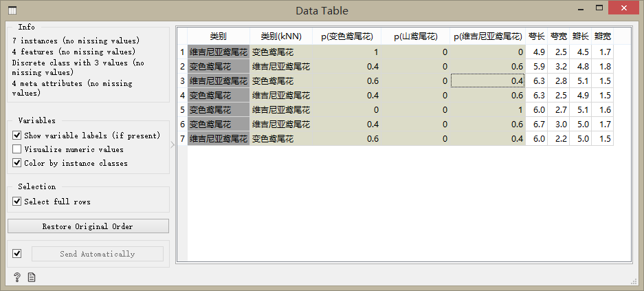Sort by the 萼宽 column header

point(559,36)
